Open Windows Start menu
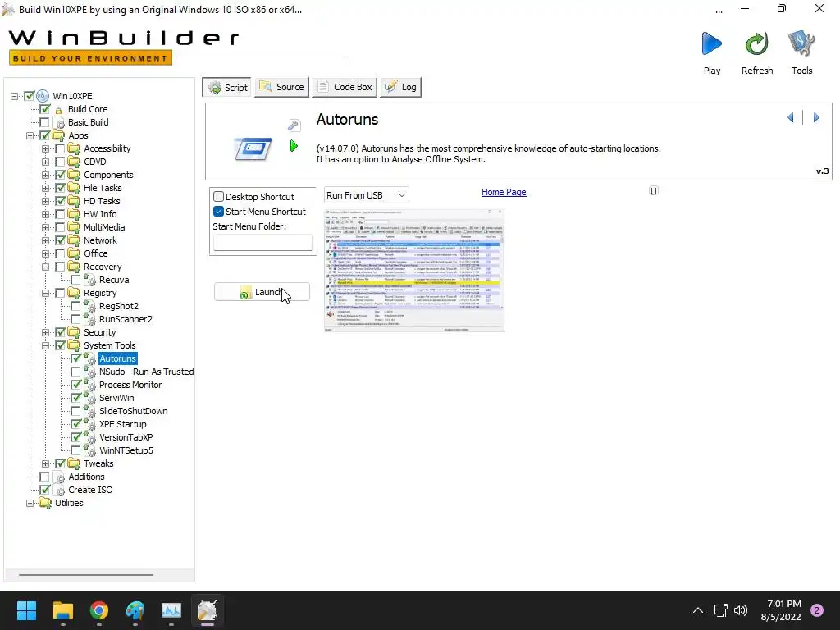This screenshot has width=840, height=630. (26, 610)
